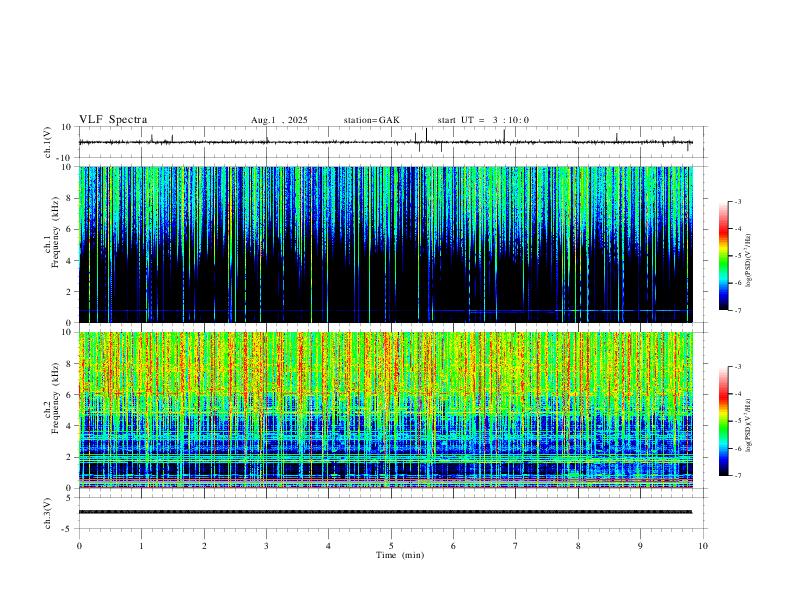Click the "ch.1(V)" voltage axis label
This screenshot has width=792, height=612.
[48, 142]
